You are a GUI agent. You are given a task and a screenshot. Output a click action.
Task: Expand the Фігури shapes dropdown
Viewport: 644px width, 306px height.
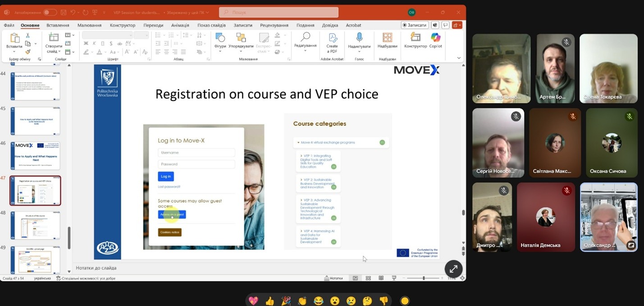pos(220,51)
